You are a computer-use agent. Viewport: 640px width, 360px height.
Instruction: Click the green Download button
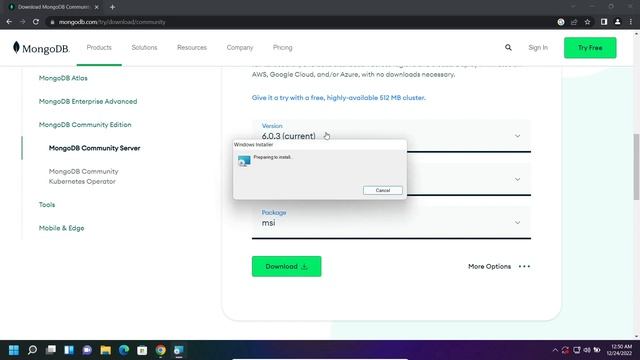[287, 266]
